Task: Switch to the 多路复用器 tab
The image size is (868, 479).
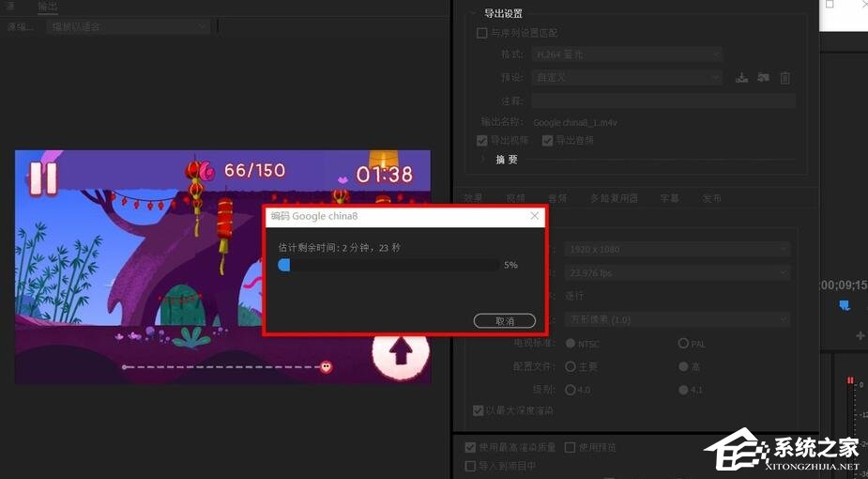Action: click(614, 198)
